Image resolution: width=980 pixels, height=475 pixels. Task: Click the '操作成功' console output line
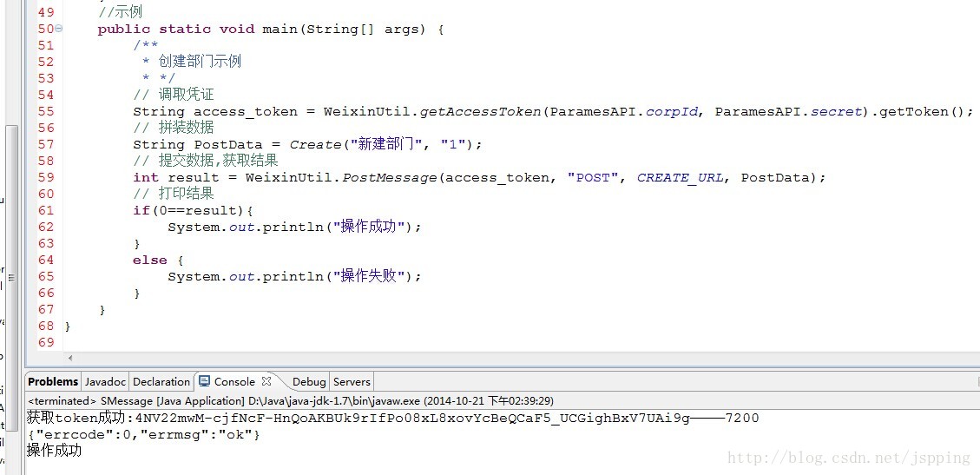click(55, 451)
